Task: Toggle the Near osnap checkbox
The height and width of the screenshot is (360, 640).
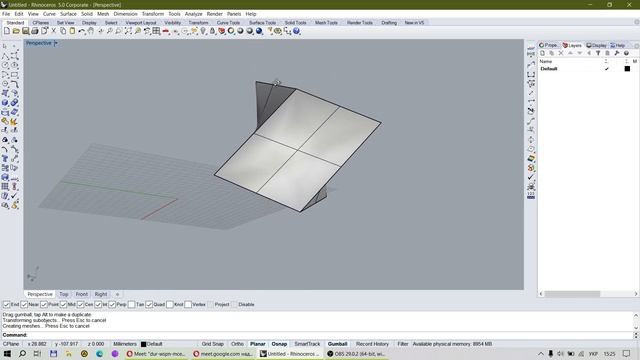Action: pos(24,304)
